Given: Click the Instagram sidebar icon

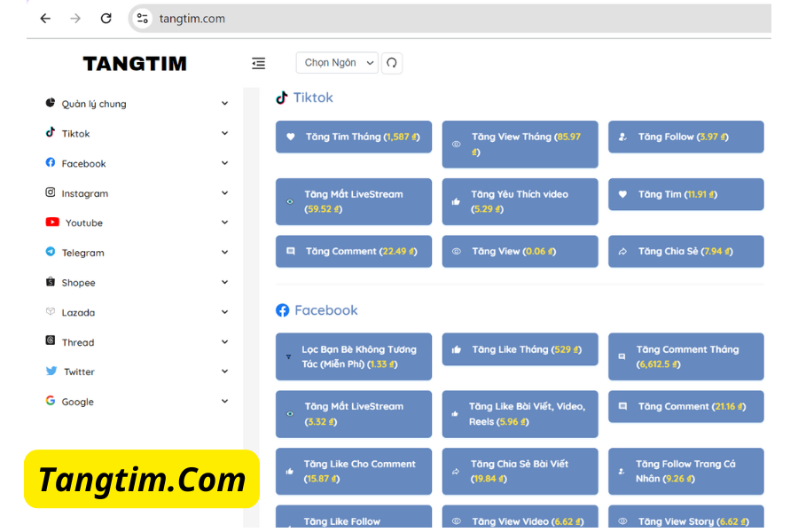Looking at the screenshot, I should click(x=51, y=192).
